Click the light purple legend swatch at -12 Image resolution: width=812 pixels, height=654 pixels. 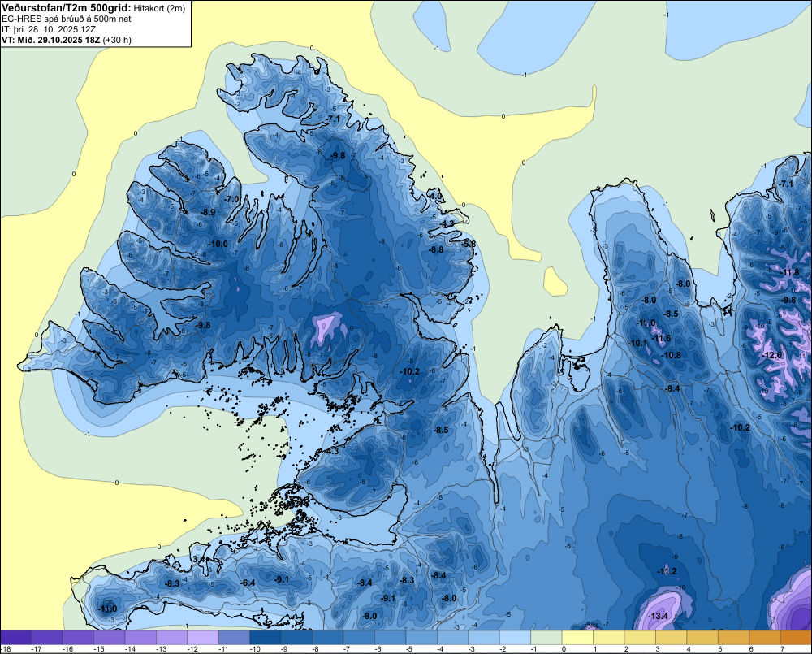pyautogui.click(x=203, y=638)
